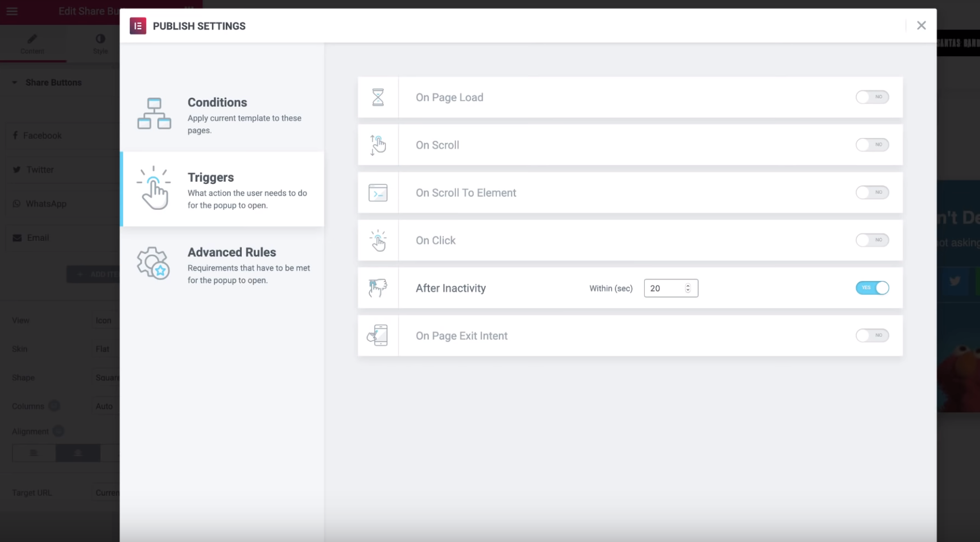Adjust the inactivity seconds stepper arrows
The width and height of the screenshot is (980, 542).
(688, 288)
